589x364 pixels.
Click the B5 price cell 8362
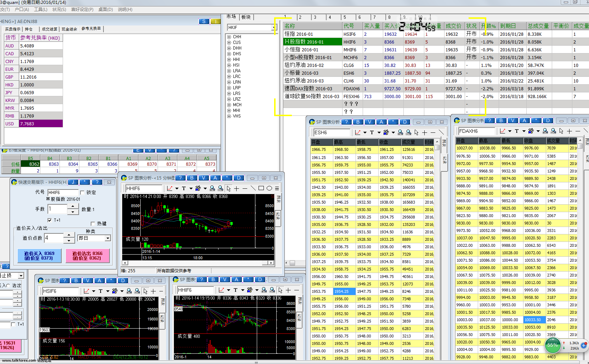tap(30, 164)
